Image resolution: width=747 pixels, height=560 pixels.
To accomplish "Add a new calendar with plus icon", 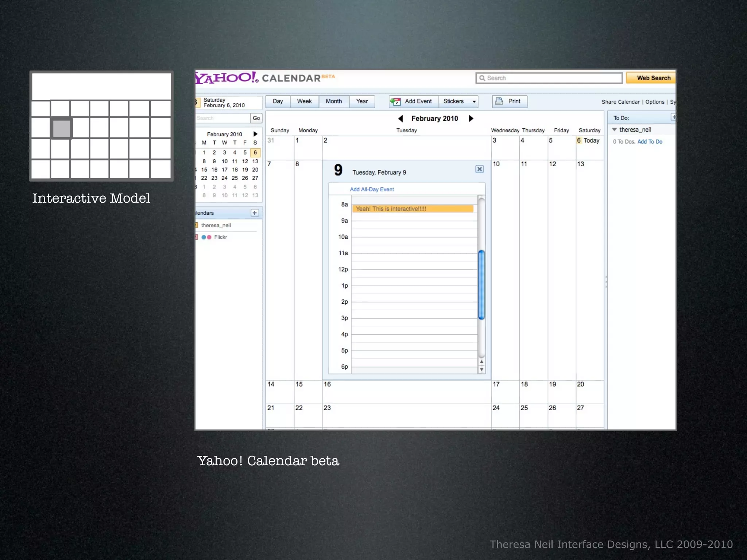I will (255, 213).
